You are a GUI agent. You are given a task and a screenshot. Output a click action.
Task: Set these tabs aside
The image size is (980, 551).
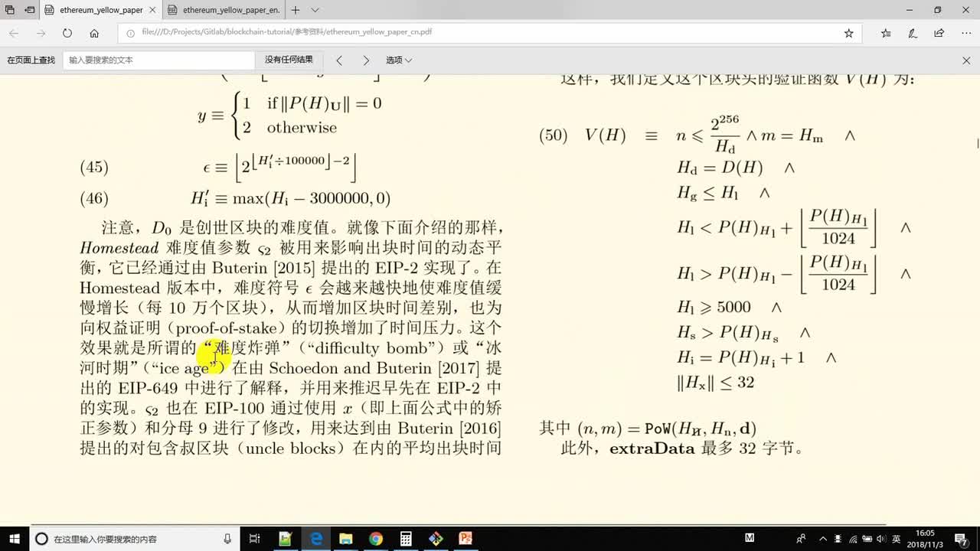(x=29, y=10)
